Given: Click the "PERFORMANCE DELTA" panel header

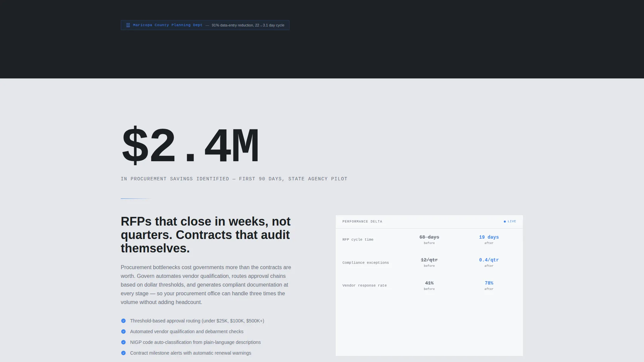Looking at the screenshot, I should point(362,222).
